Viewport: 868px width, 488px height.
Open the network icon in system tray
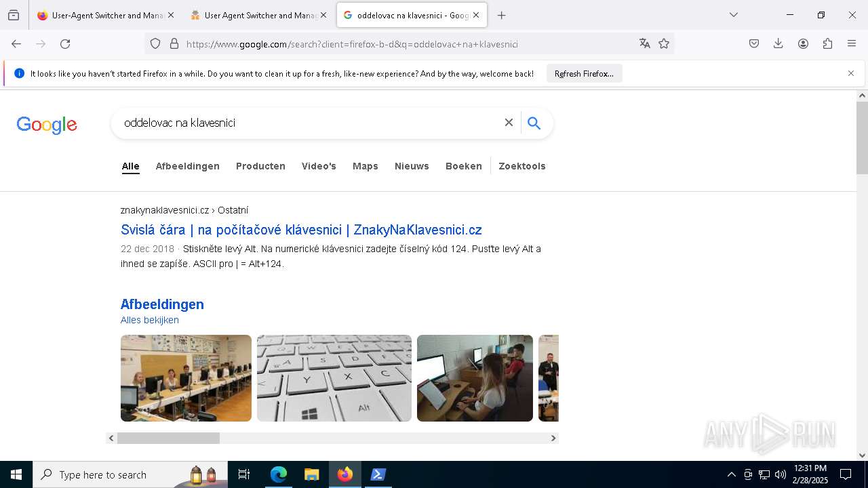tap(764, 474)
